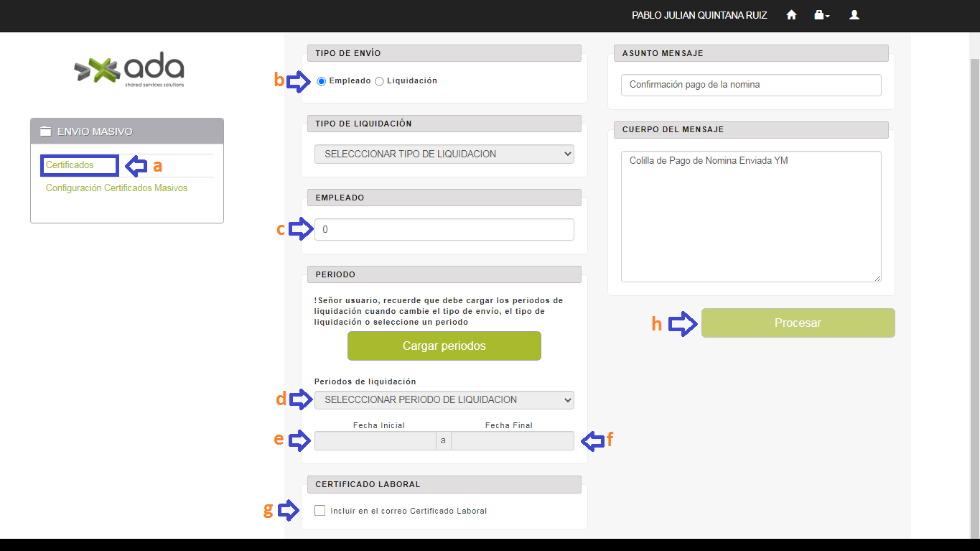The image size is (980, 551).
Task: Click the ada logo
Action: (x=129, y=70)
